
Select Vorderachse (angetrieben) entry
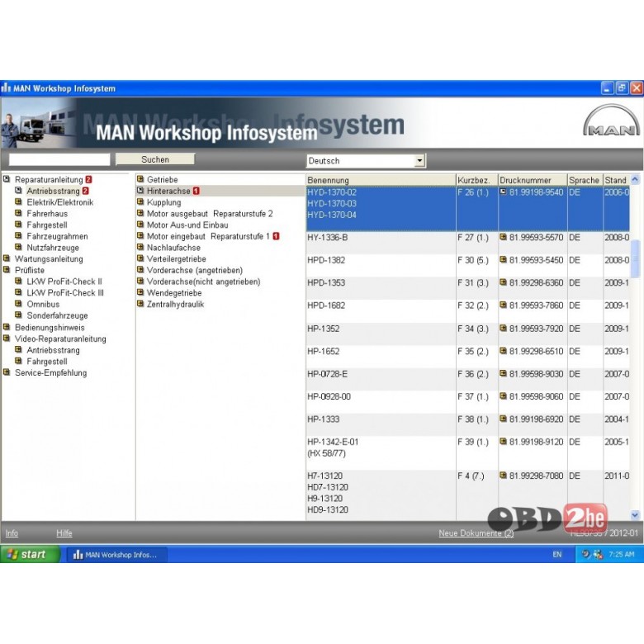click(x=195, y=270)
